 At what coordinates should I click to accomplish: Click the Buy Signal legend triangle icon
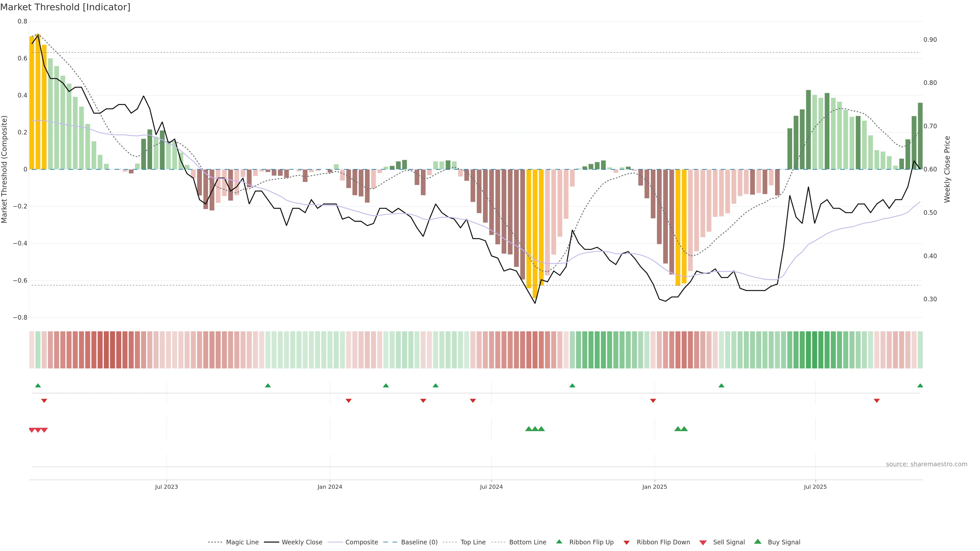tap(757, 542)
